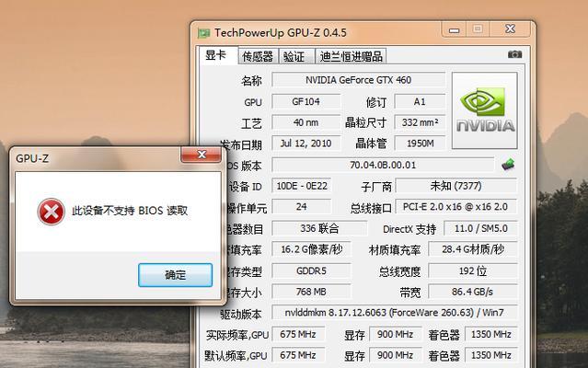Screen dimensions: 588x368
Task: Click the DirectX support value 11.0 / SM5.0
Action: (480, 228)
